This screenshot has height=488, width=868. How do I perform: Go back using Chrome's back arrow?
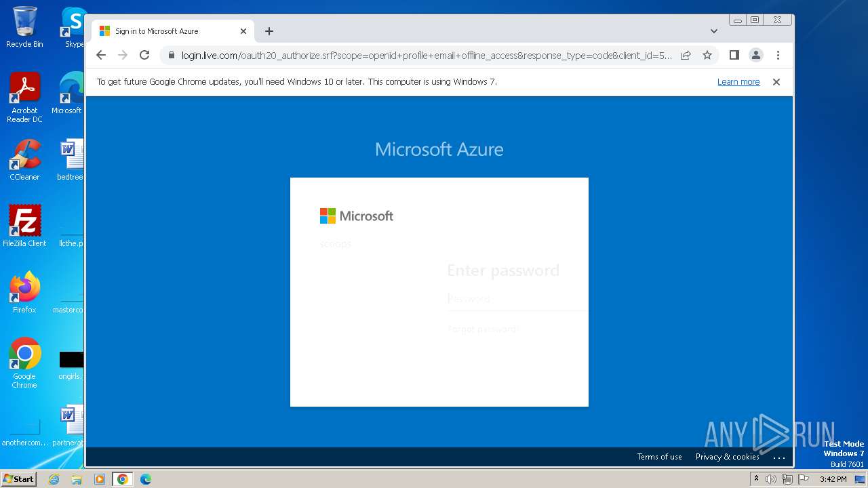pos(101,55)
